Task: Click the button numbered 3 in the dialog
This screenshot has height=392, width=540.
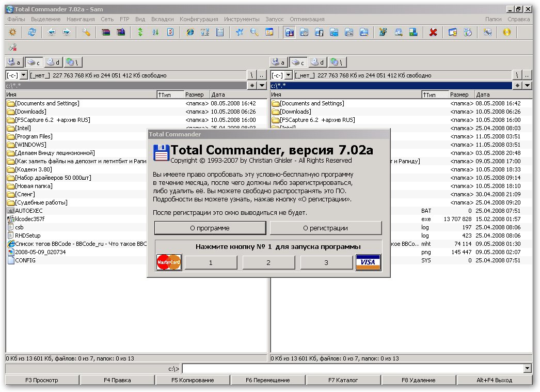Action: click(x=326, y=262)
